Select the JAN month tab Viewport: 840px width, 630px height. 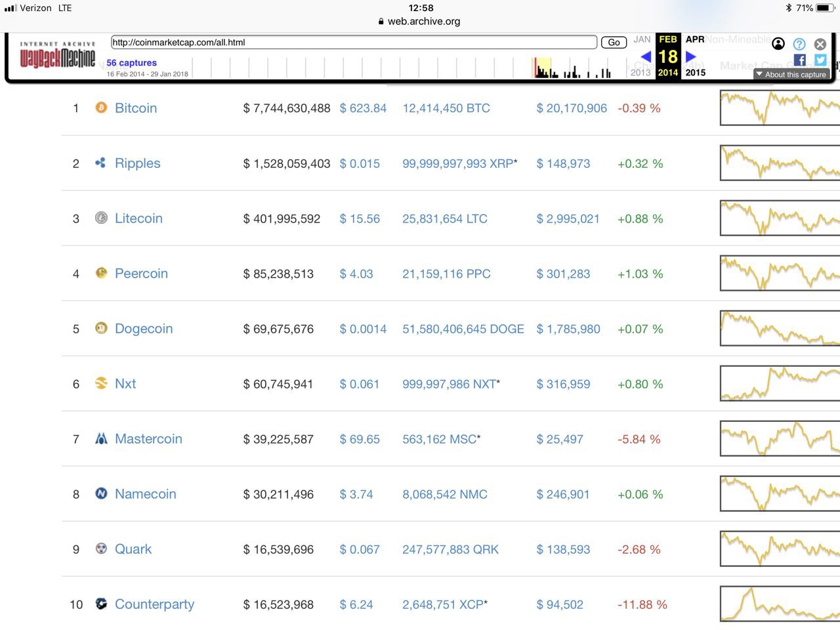[x=642, y=39]
